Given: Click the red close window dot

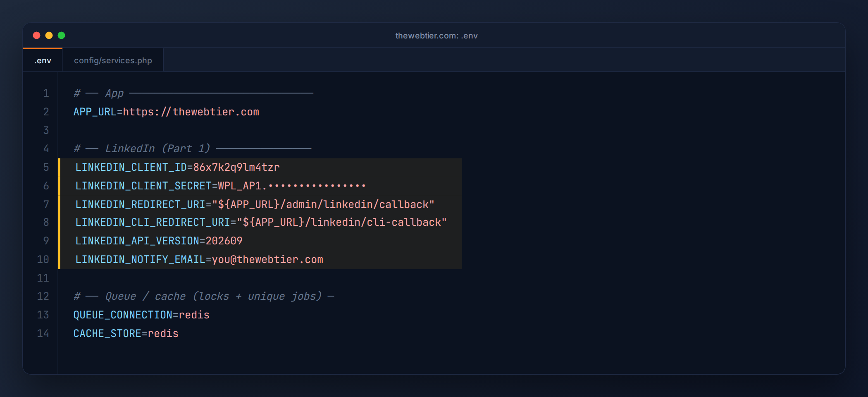Looking at the screenshot, I should tap(36, 36).
